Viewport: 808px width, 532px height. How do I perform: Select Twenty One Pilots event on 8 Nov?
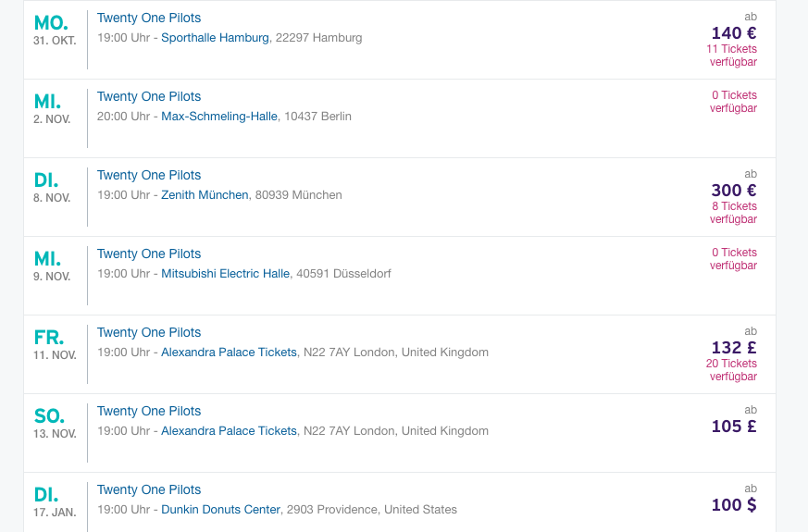tap(149, 175)
